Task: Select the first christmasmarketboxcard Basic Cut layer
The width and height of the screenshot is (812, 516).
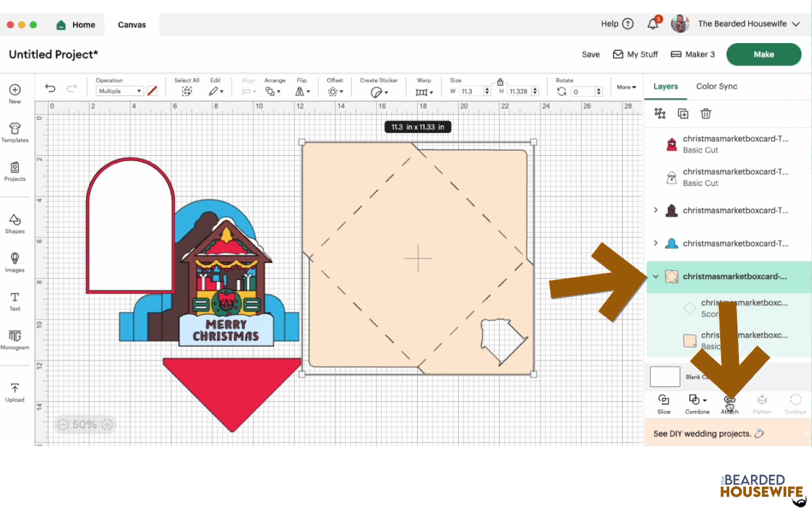Action: [728, 144]
